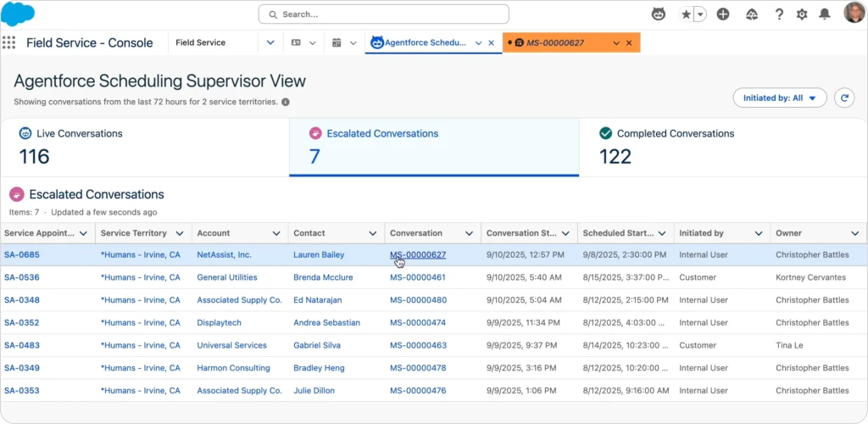Screen dimensions: 868x424
Task: Open contact Lauren Bailey
Action: (x=319, y=254)
